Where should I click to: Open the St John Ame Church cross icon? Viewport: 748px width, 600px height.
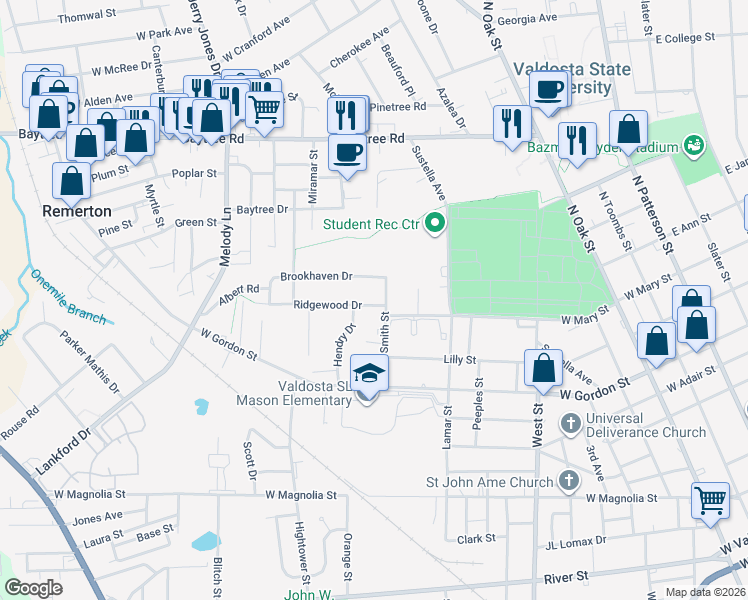(x=569, y=481)
